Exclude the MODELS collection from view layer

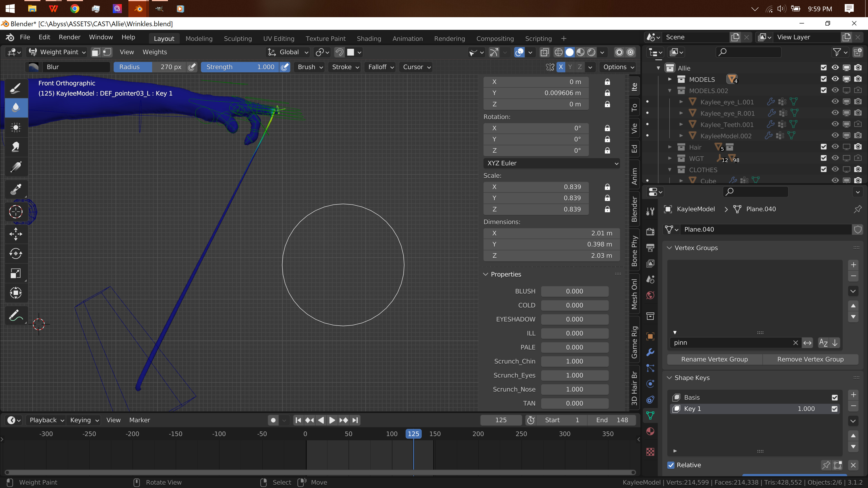click(x=823, y=79)
